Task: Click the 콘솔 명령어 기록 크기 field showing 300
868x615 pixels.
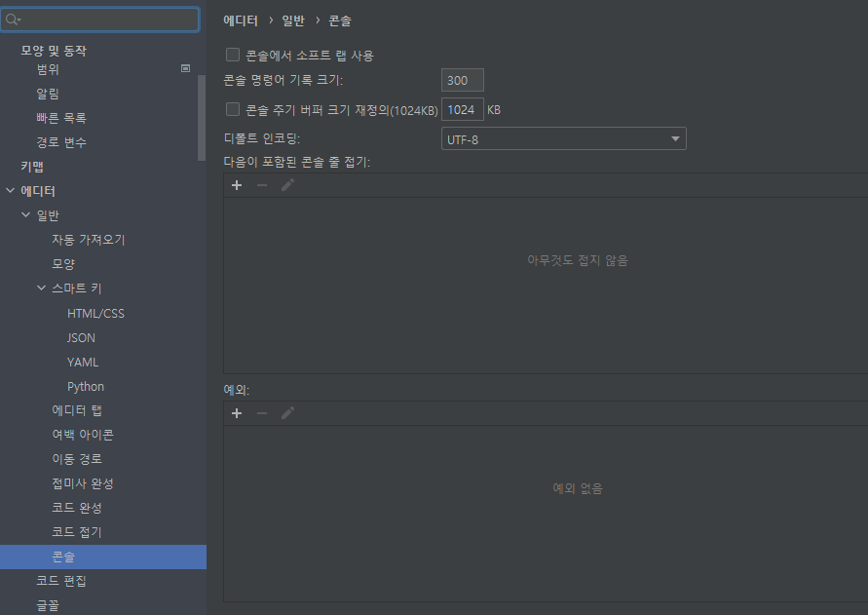Action: pyautogui.click(x=462, y=80)
